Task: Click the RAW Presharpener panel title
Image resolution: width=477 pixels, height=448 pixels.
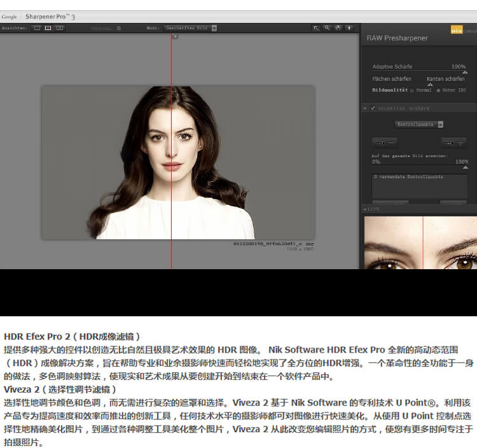Action: tap(397, 38)
